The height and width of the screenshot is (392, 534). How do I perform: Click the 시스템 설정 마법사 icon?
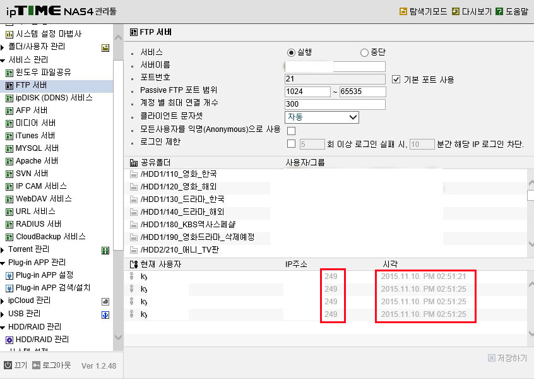9,34
